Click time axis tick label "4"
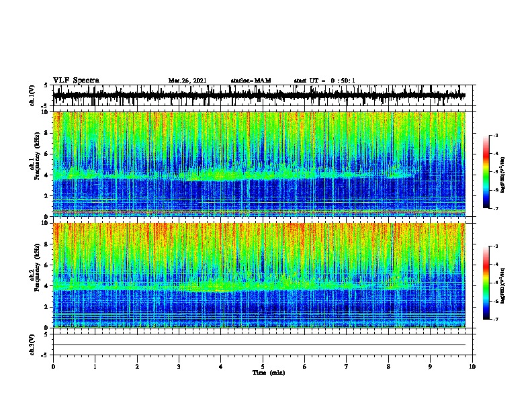 click(221, 367)
